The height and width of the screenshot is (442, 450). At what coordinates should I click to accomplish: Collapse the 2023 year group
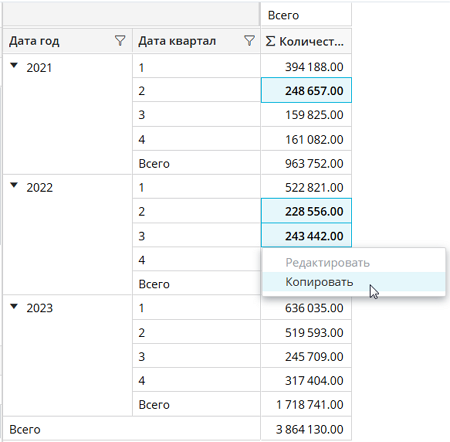point(14,306)
